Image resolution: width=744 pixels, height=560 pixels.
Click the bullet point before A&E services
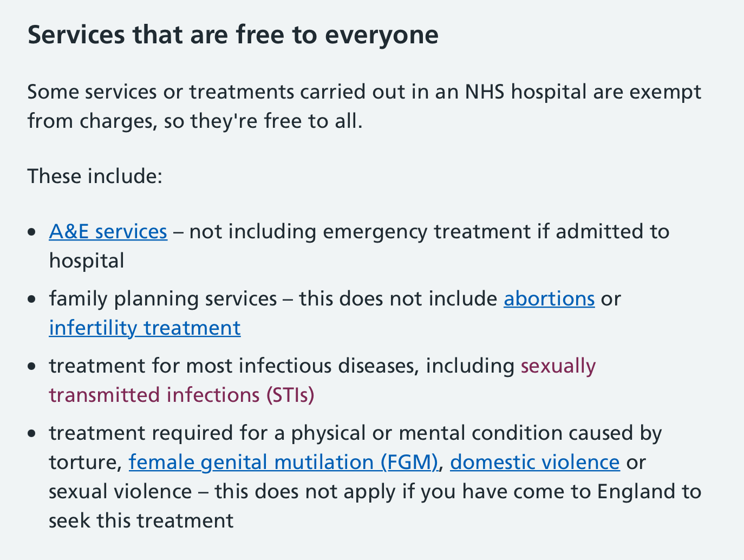tap(34, 232)
